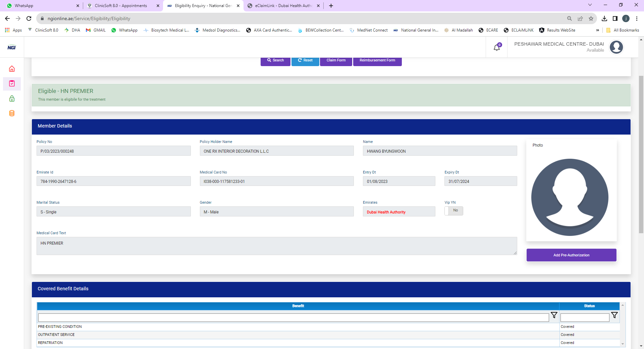Switch to the ClinicSoft 8.0 Appointments tab

[x=121, y=6]
